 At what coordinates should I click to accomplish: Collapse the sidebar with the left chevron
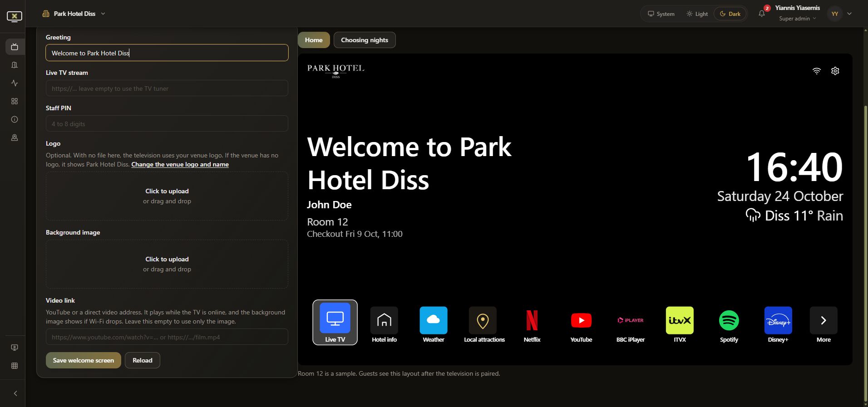pos(15,393)
